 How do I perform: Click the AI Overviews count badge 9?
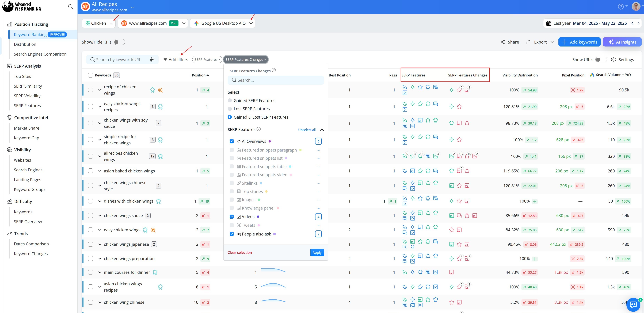click(318, 141)
